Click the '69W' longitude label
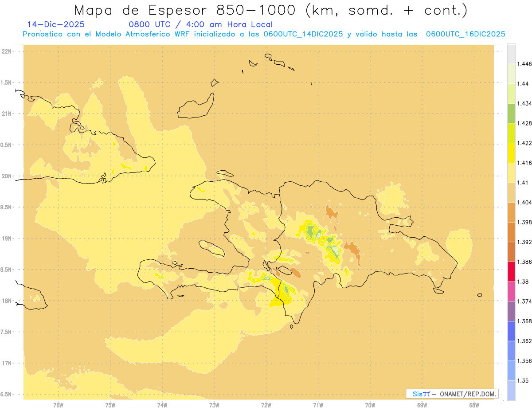The image size is (532, 411). (422, 405)
